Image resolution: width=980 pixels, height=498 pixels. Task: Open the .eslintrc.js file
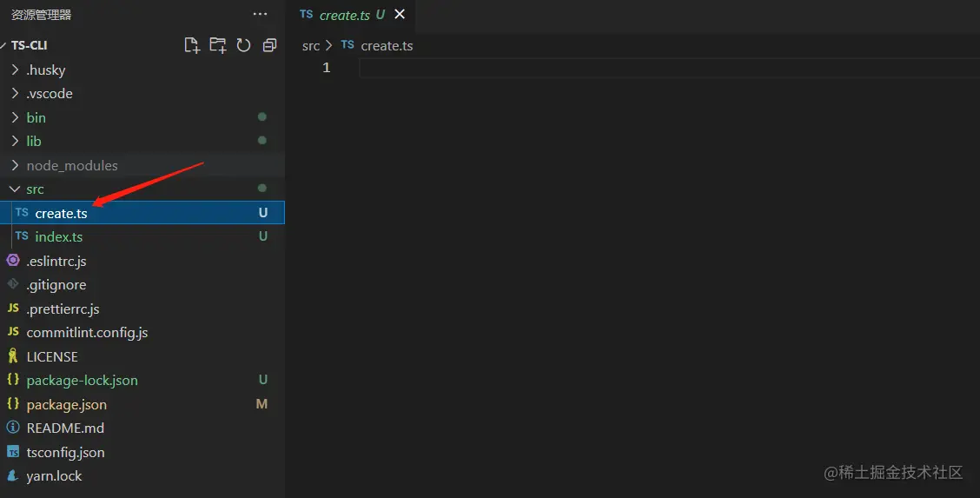click(x=142, y=262)
